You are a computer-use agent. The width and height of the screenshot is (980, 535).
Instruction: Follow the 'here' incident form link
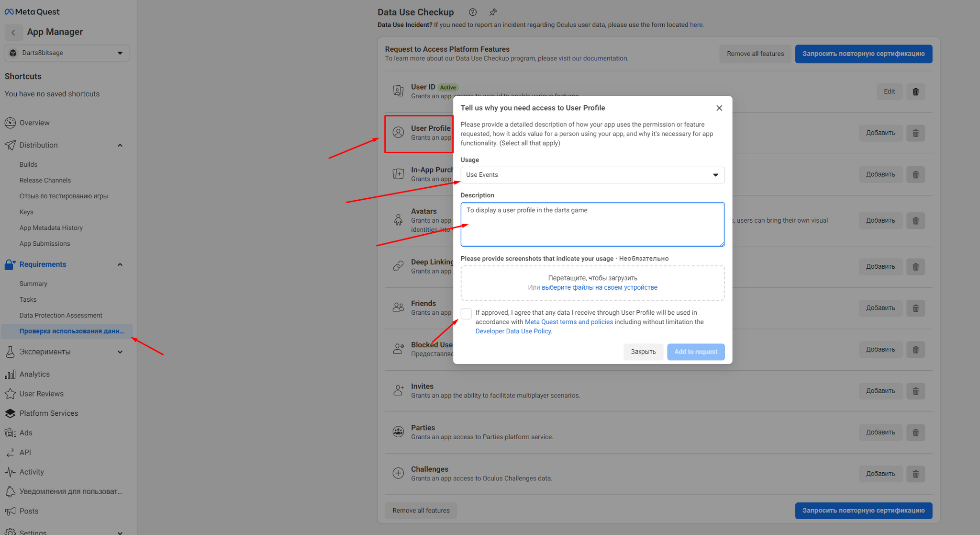pyautogui.click(x=696, y=25)
